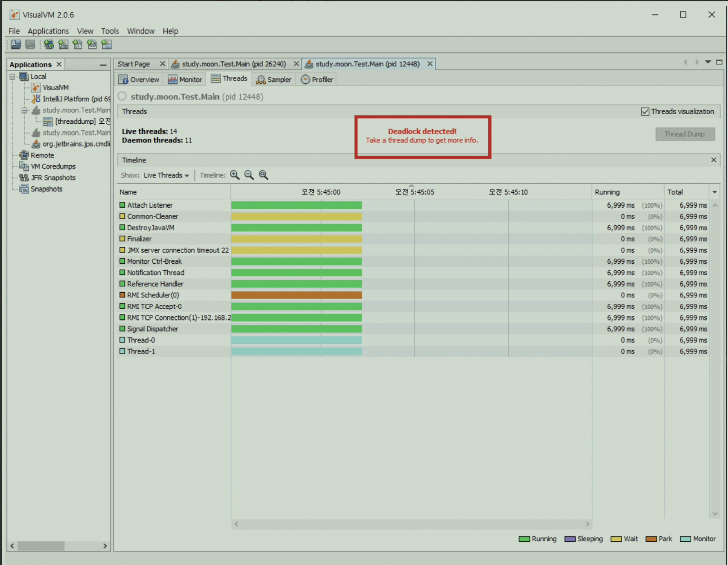Screen dimensions: 728x565
Task: Select the IntelliJ Platform application icon
Action: 36,99
